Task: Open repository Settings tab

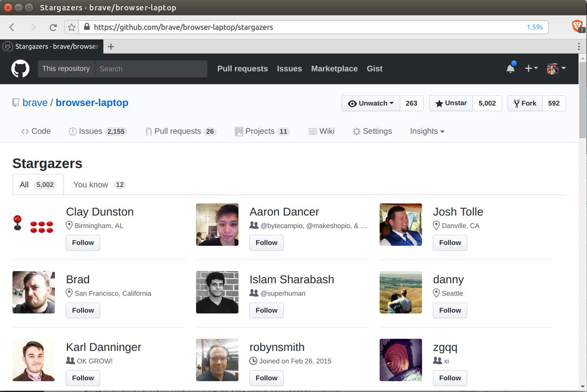Action: [x=372, y=131]
